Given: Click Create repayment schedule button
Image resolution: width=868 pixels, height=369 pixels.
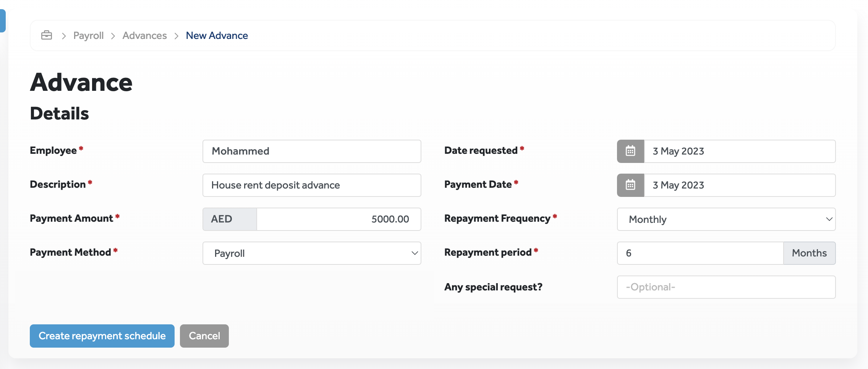Looking at the screenshot, I should (x=102, y=336).
